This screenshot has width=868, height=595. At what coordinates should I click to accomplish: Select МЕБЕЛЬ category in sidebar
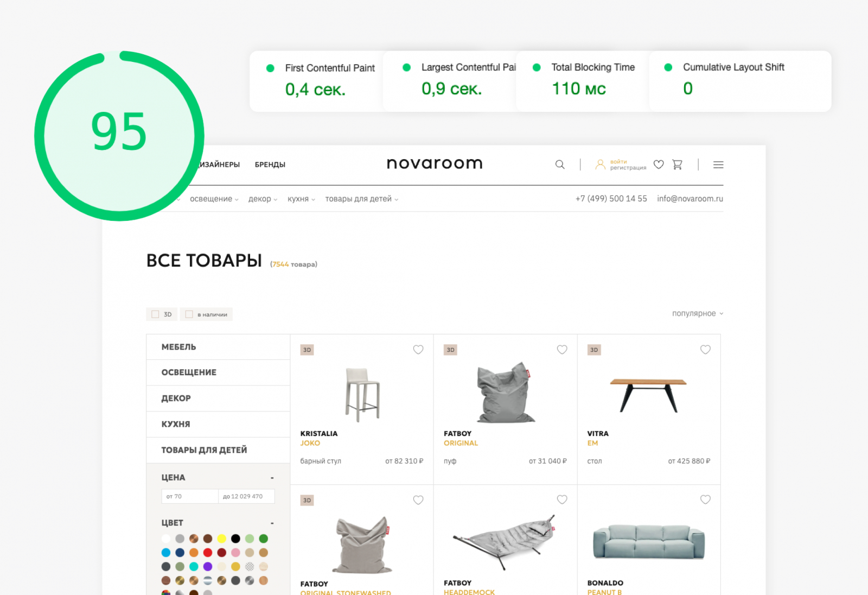218,347
